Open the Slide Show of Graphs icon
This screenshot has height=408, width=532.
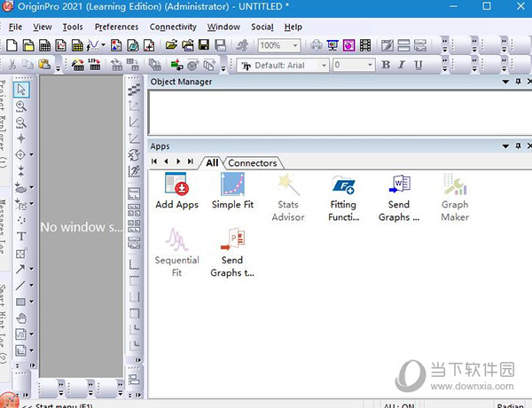(332, 45)
